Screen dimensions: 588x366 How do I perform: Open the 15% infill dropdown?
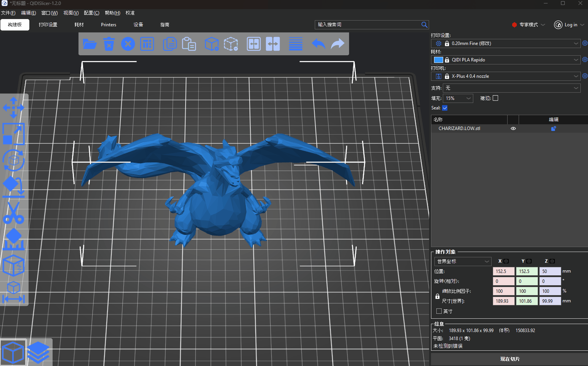[458, 98]
